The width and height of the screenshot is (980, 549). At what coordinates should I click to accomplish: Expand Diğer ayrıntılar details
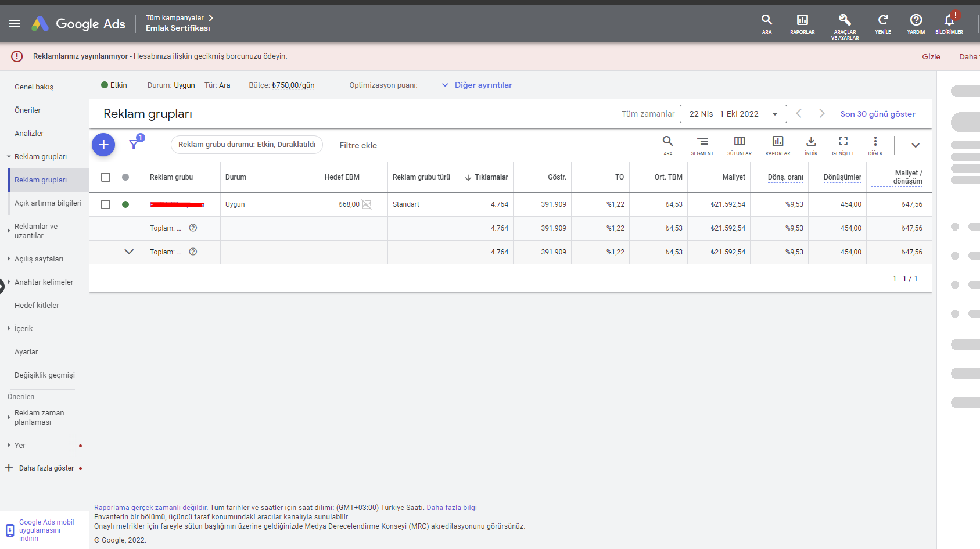477,85
